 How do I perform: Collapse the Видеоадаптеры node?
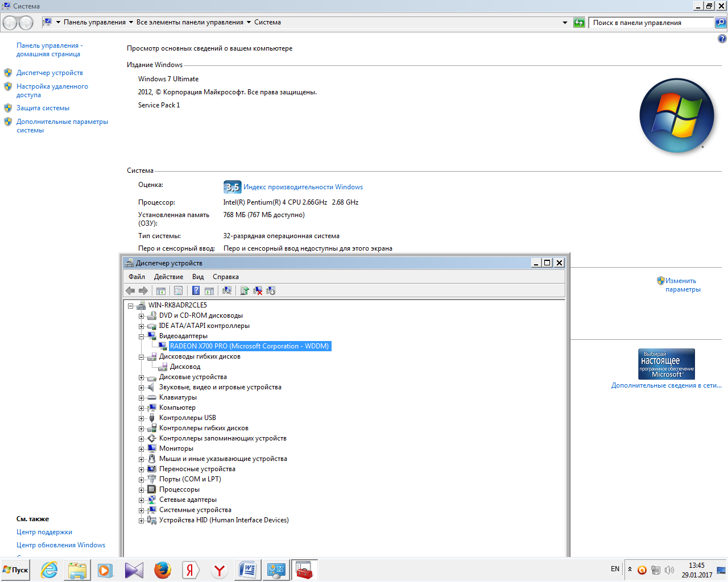[x=141, y=336]
